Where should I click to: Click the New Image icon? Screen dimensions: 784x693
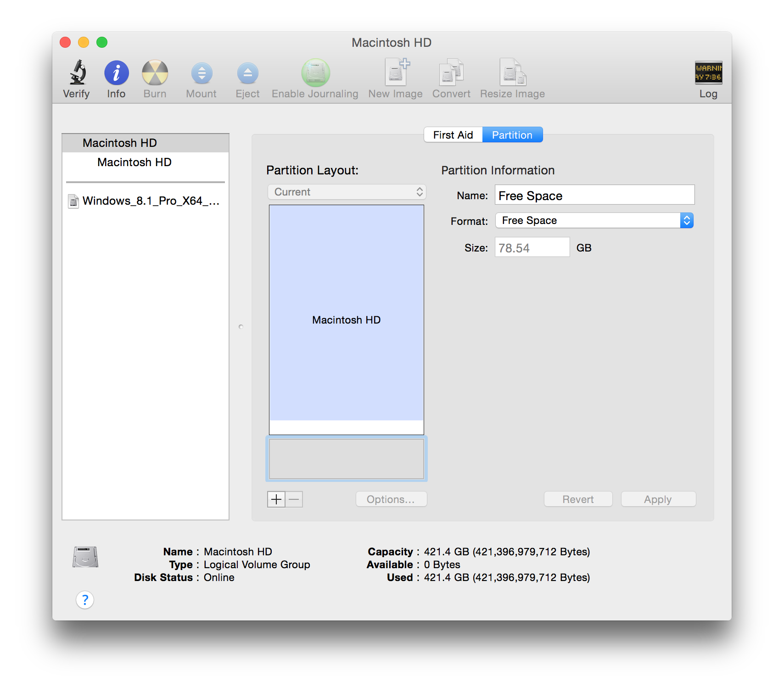coord(397,72)
